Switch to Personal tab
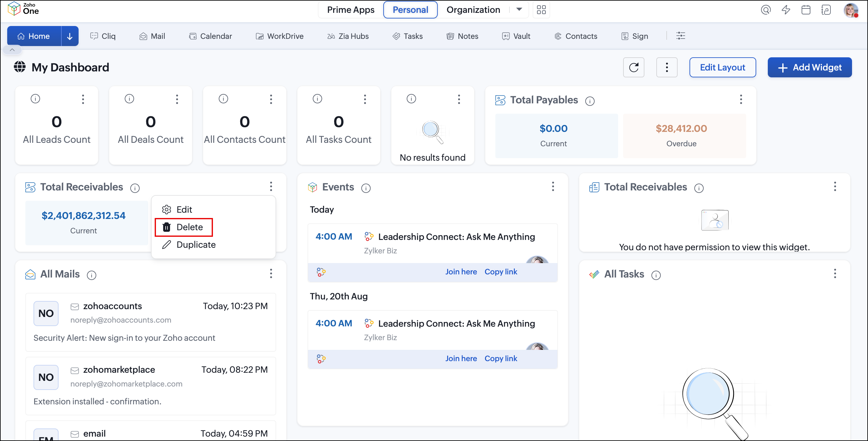Screen dimensions: 868x441 pos(410,10)
